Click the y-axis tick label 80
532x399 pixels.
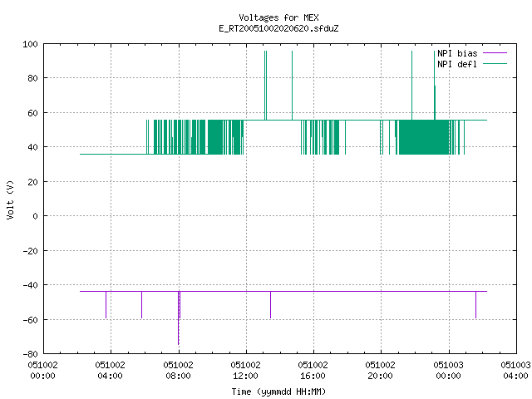[x=33, y=78]
